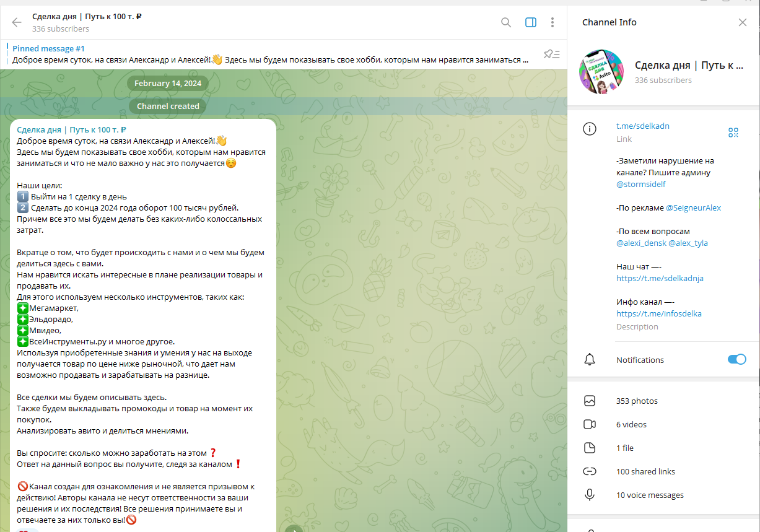Toggle the Notifications switch off
Image resolution: width=760 pixels, height=532 pixels.
pyautogui.click(x=736, y=360)
